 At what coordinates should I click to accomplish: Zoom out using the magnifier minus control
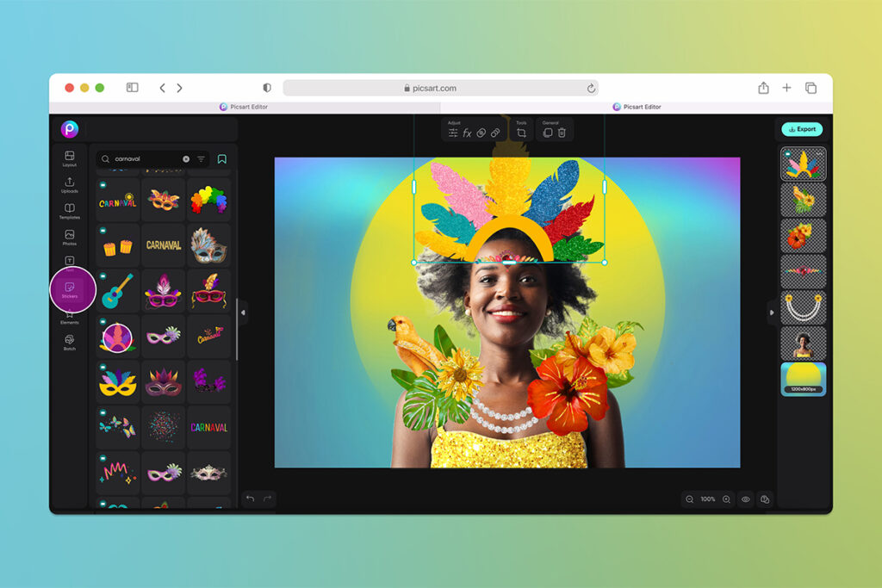tap(690, 499)
